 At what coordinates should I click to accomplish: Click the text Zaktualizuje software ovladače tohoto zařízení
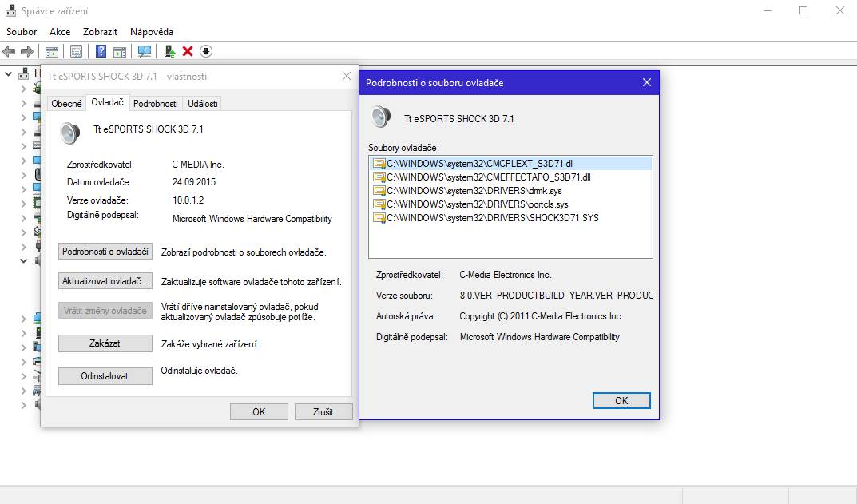tap(251, 282)
